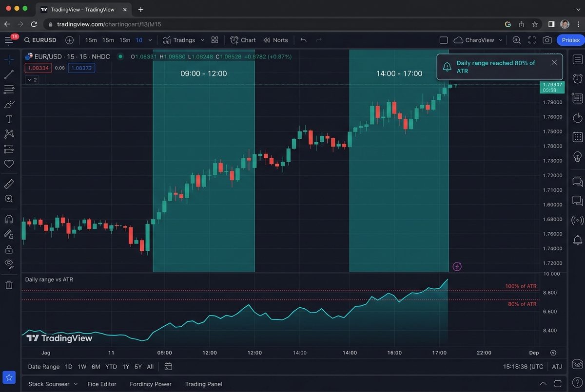Open the watchlist panel icon
Image resolution: width=585 pixels, height=392 pixels.
(578, 59)
